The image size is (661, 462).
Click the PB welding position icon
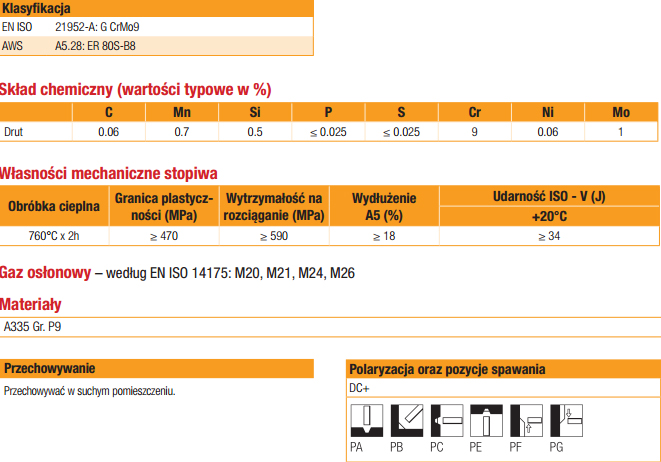[x=408, y=420]
